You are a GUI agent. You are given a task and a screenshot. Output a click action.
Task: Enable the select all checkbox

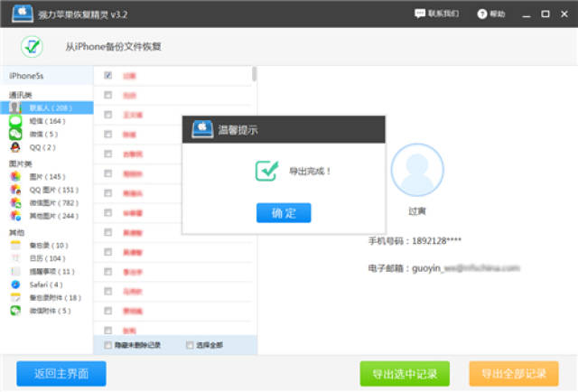coord(190,345)
